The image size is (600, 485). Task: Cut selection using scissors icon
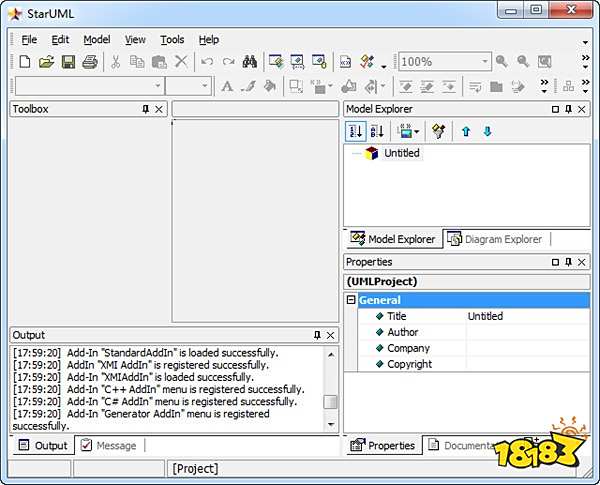[115, 62]
